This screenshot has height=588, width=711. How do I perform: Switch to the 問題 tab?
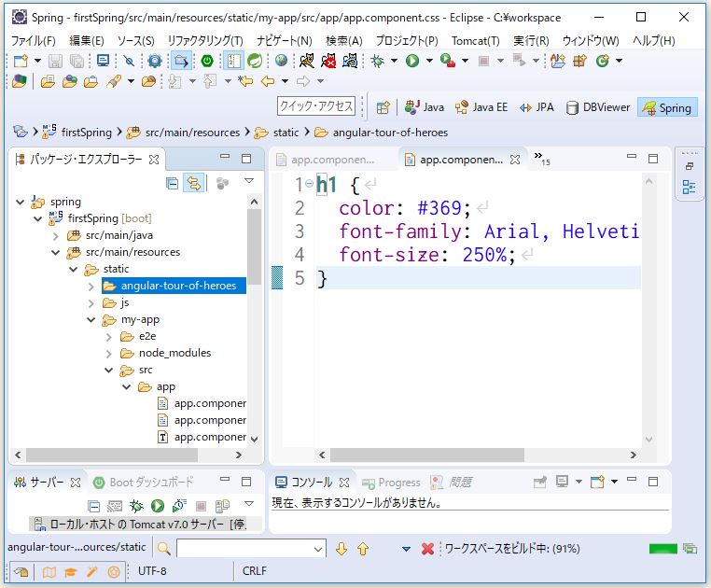point(452,483)
